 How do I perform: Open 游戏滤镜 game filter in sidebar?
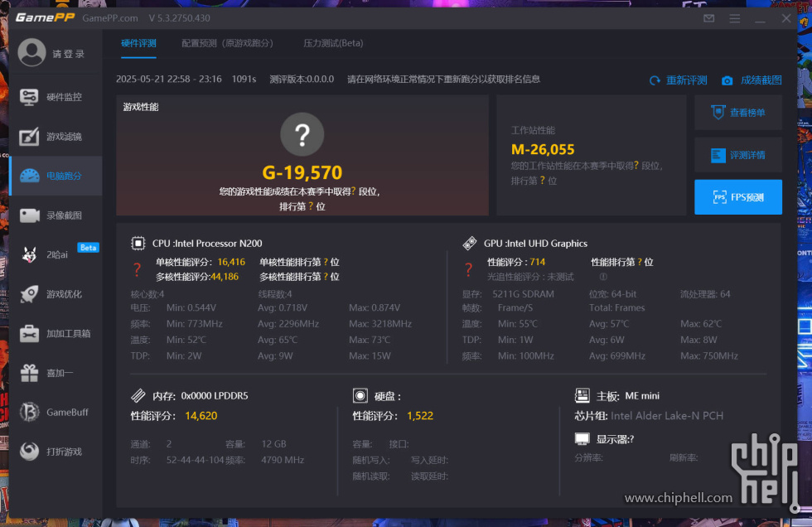tap(56, 137)
